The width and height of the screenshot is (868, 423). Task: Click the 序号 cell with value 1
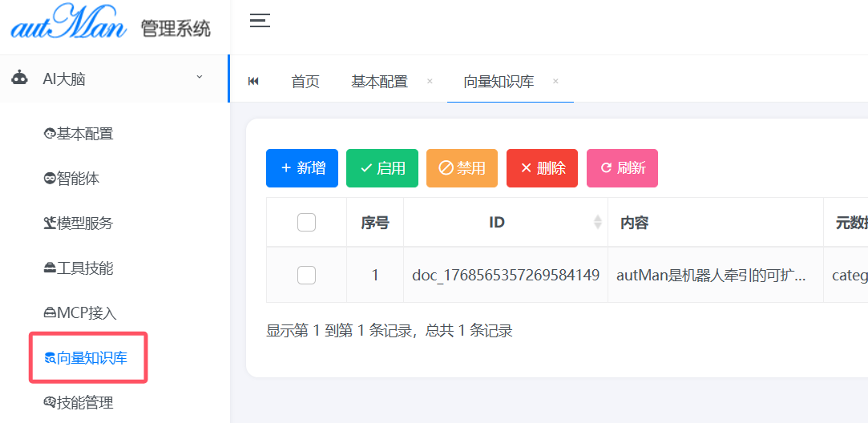(375, 275)
